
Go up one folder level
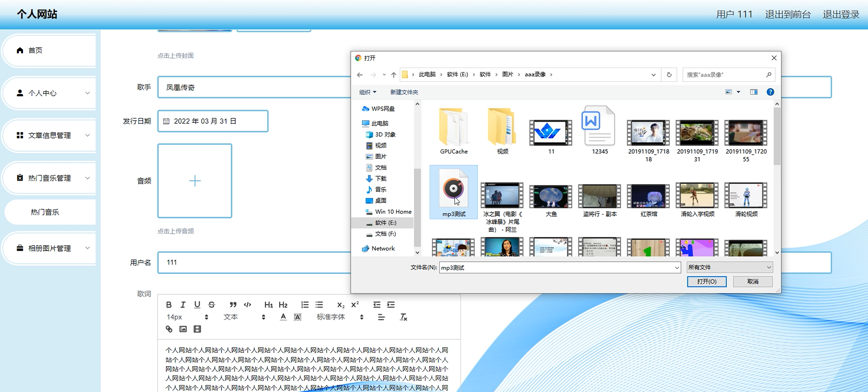[394, 75]
